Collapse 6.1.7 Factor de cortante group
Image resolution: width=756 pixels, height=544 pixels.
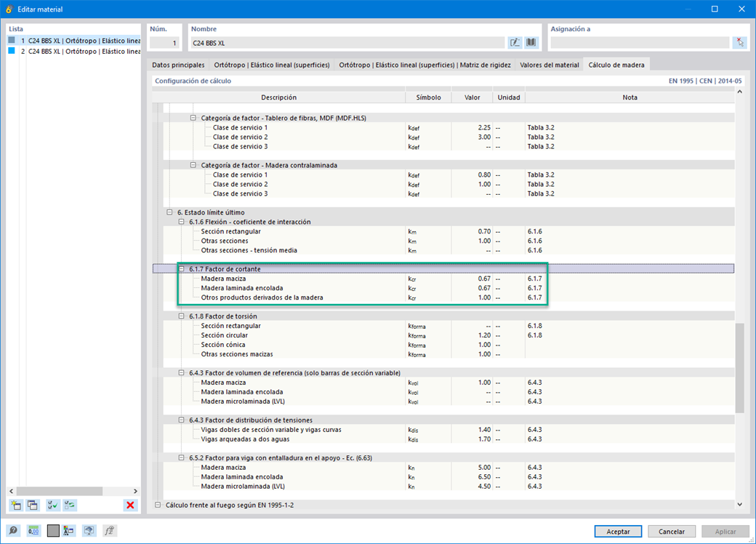(x=181, y=268)
